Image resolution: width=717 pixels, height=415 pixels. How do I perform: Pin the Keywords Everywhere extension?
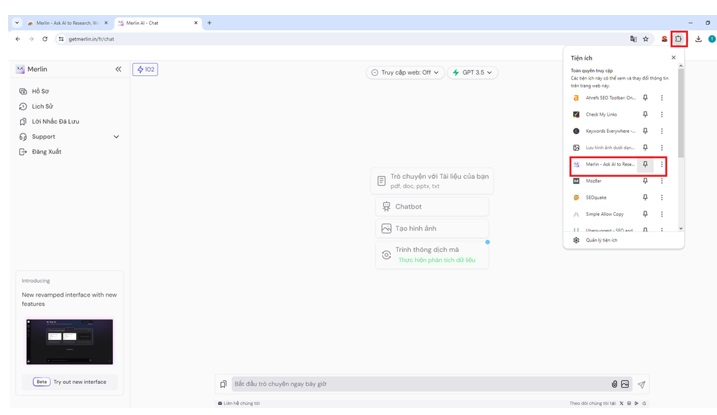645,131
